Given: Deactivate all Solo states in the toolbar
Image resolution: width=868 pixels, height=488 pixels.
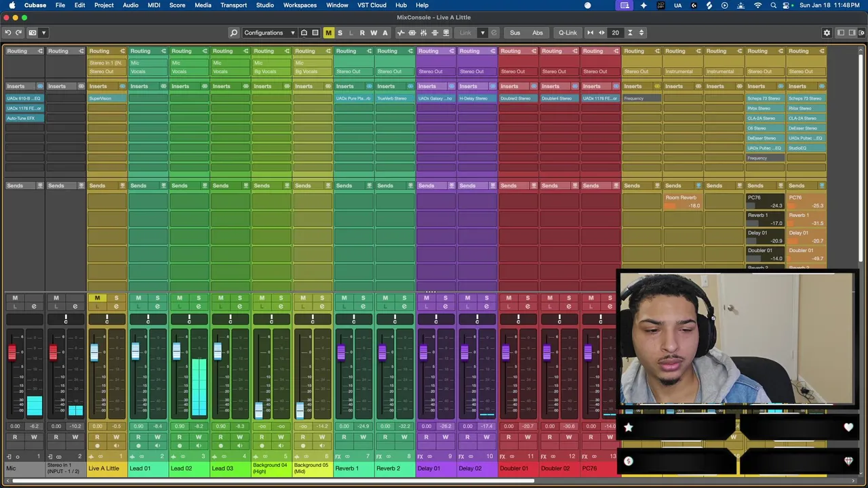Looking at the screenshot, I should coord(340,33).
